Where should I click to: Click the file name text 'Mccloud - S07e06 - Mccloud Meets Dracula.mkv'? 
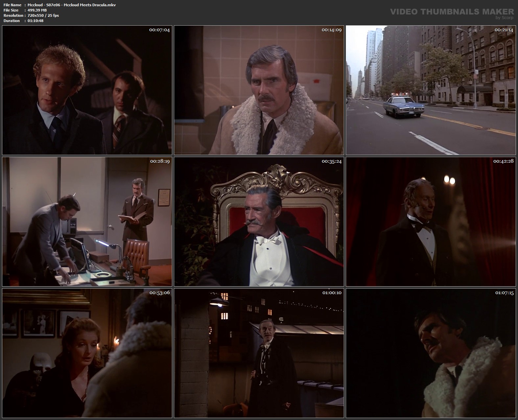(72, 5)
